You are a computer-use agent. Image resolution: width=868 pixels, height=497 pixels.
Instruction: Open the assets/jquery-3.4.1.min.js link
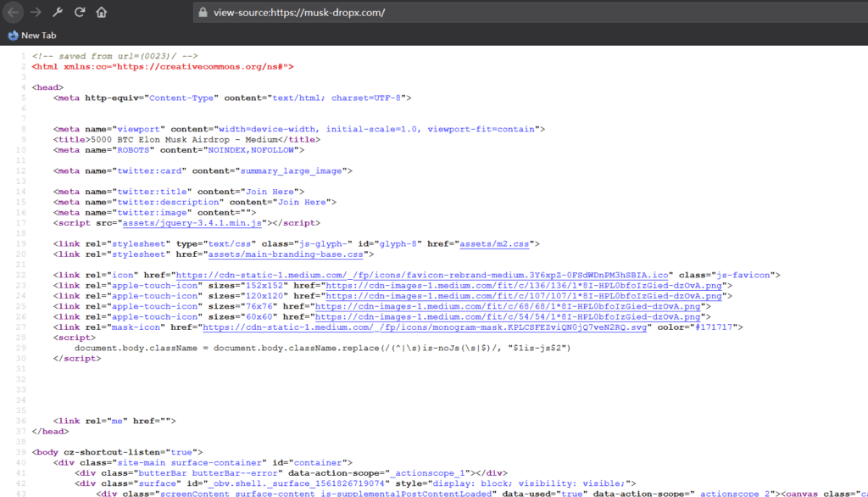(x=194, y=223)
